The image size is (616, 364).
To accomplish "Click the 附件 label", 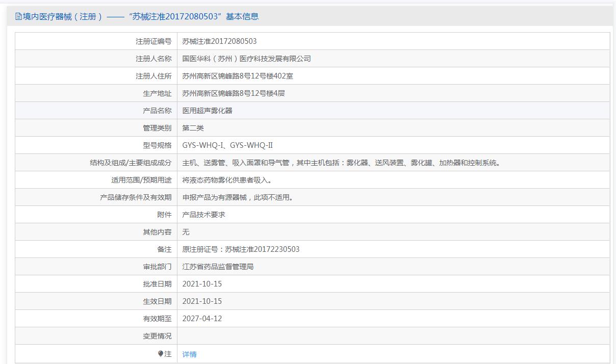I will click(x=164, y=215).
